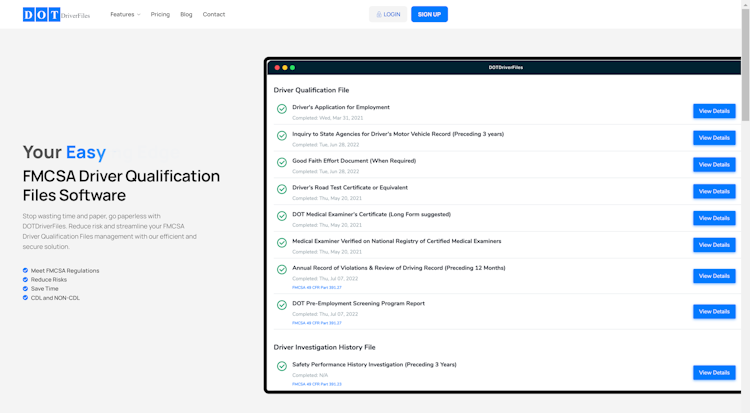The height and width of the screenshot is (413, 750).
Task: Click green check for DOT Pre-Employment Screening Report
Action: (282, 305)
